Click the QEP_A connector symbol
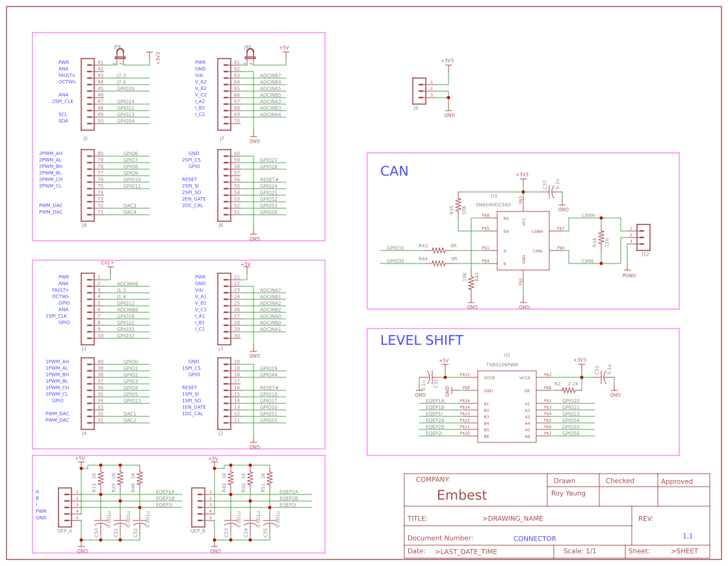The height and width of the screenshot is (566, 728). point(65,507)
